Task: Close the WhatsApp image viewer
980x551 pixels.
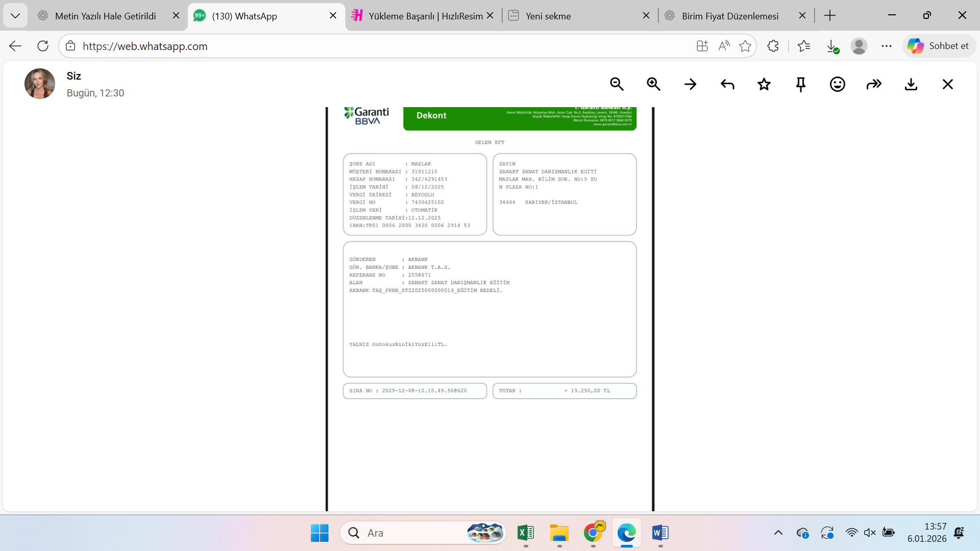Action: click(948, 84)
